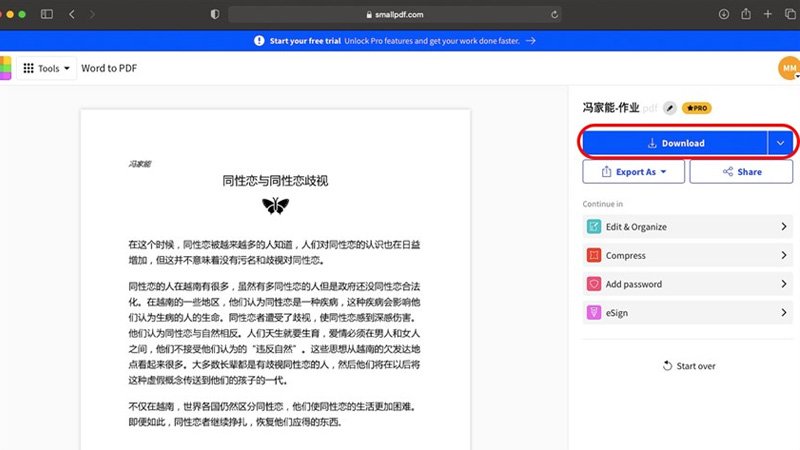Follow the arrow in the trial banner
This screenshot has height=450, width=800.
531,41
